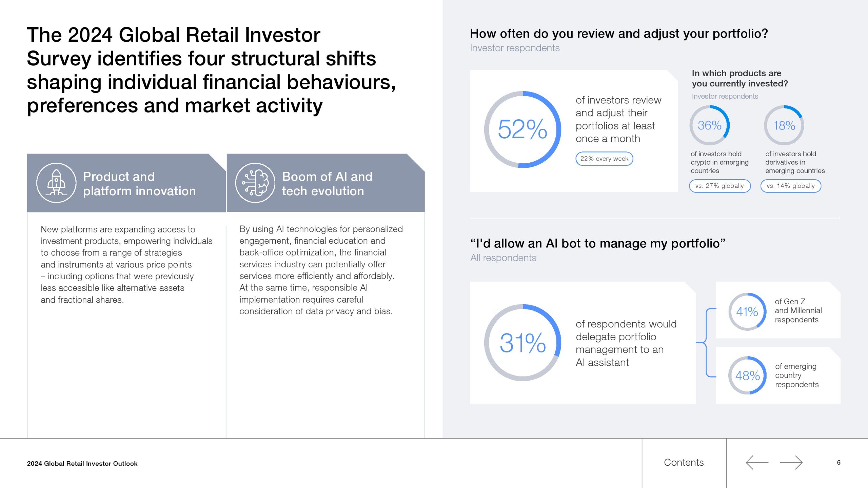The image size is (868, 488).
Task: Click the 'vs. 14% globally' pill
Action: 791,186
